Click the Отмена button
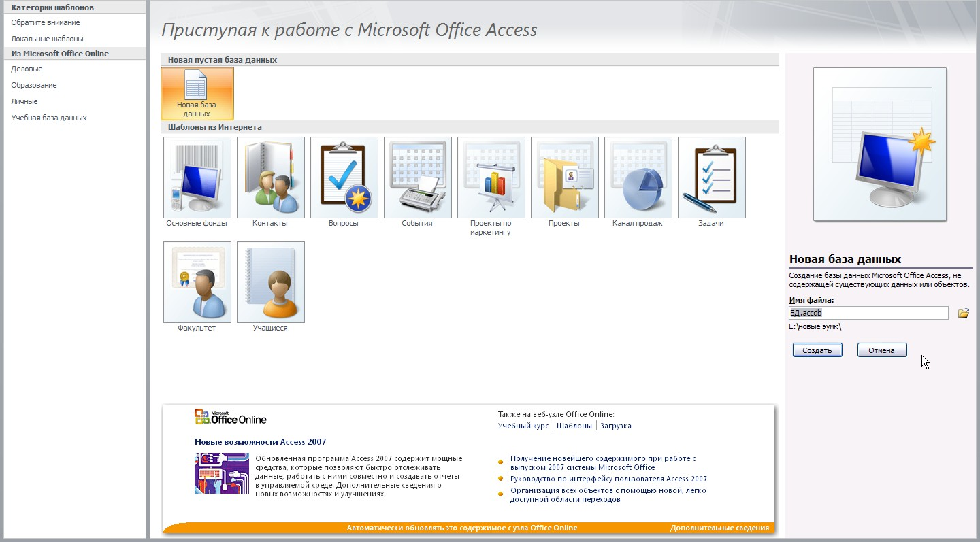The height and width of the screenshot is (542, 980). pos(882,350)
